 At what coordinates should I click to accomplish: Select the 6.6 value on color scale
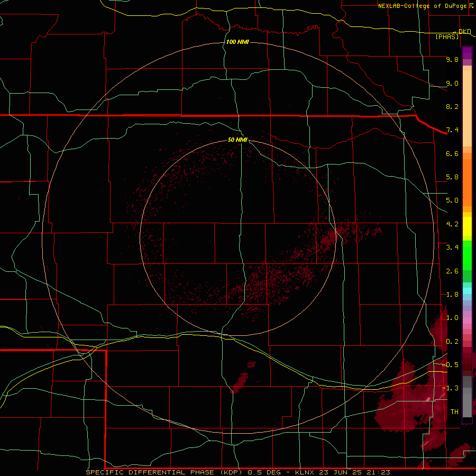coord(452,153)
